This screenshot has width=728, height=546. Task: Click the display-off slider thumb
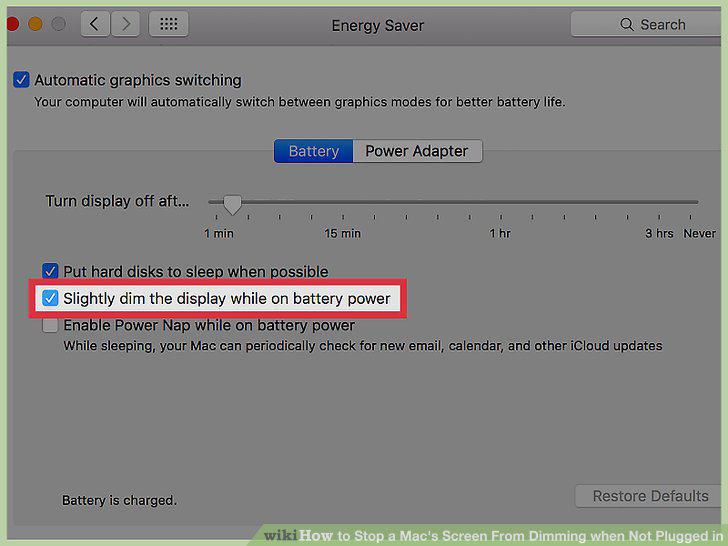[x=232, y=204]
